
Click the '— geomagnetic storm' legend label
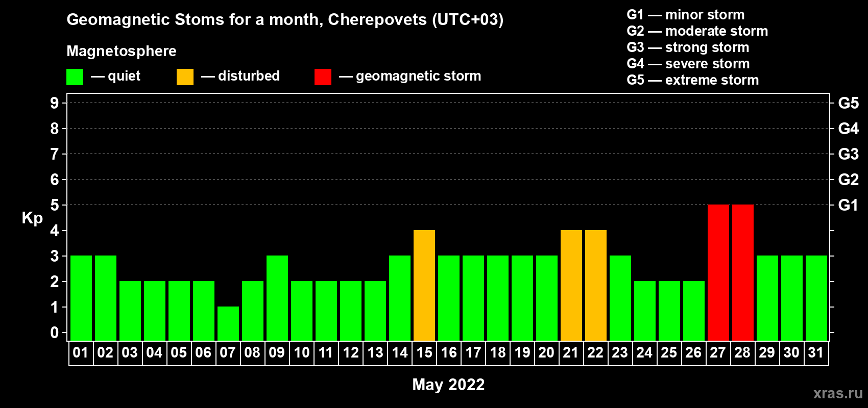click(410, 76)
